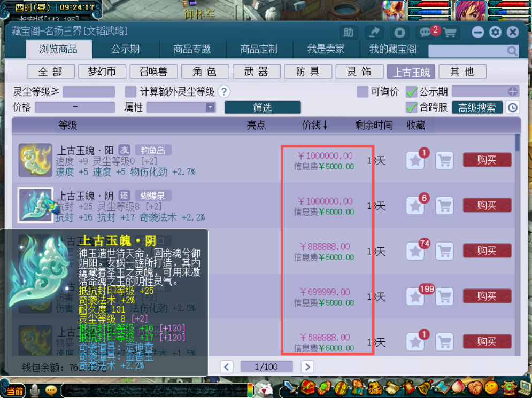Open chat messages icon with badge 2

426,33
